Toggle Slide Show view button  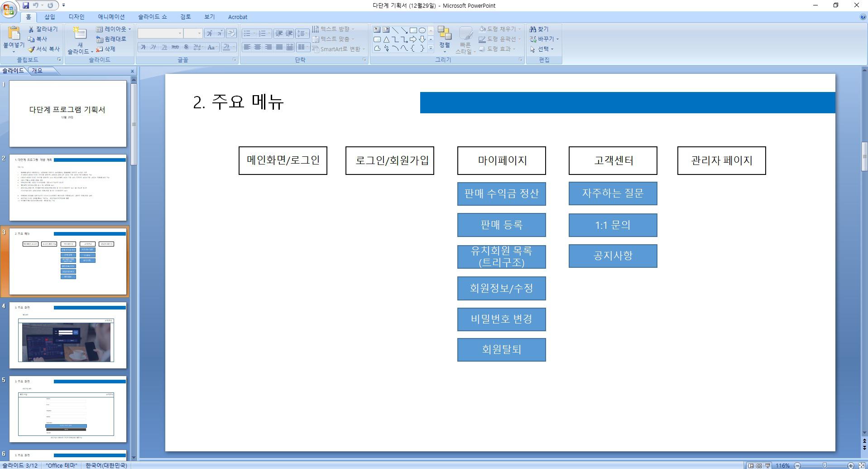click(x=767, y=465)
